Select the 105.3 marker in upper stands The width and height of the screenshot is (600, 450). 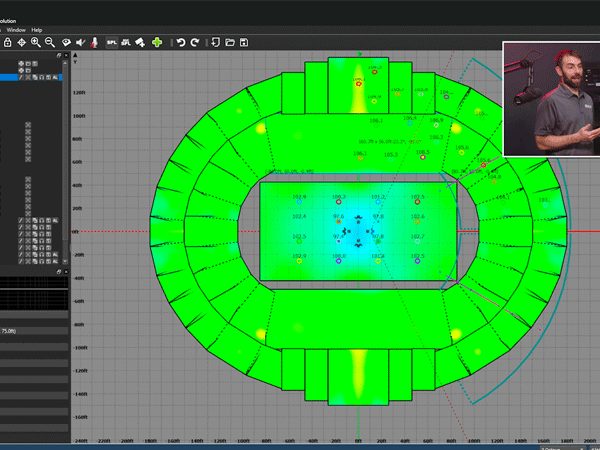click(391, 160)
